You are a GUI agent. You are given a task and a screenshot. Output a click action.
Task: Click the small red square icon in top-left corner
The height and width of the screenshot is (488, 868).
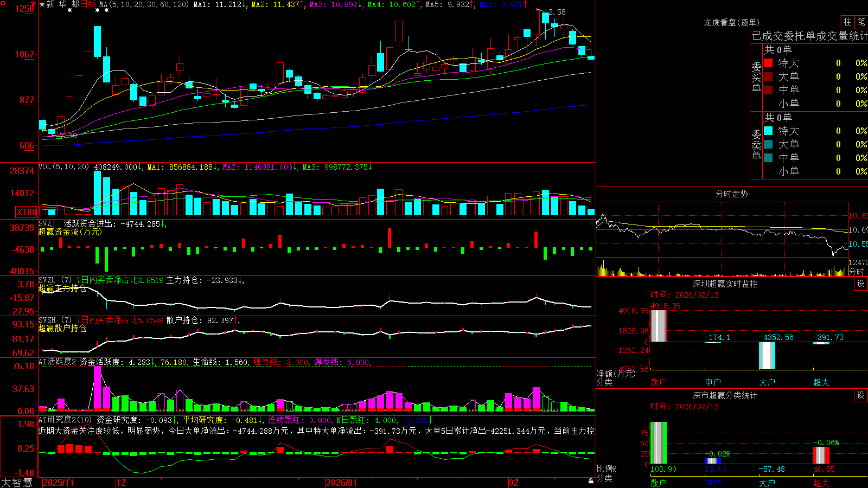pos(2,2)
